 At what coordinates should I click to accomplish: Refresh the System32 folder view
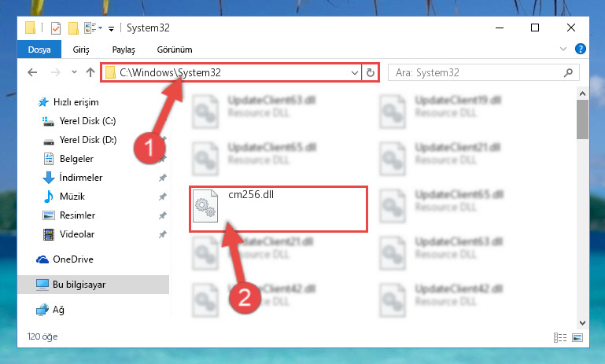[370, 72]
